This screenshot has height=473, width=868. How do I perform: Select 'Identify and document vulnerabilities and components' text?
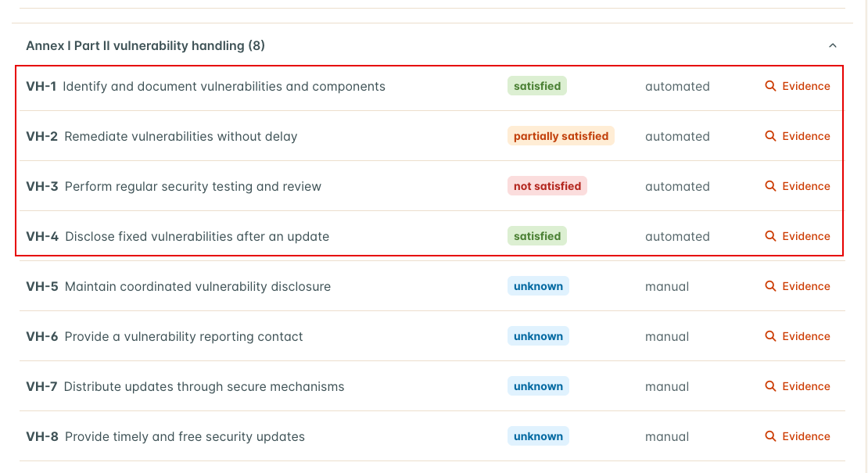(224, 86)
